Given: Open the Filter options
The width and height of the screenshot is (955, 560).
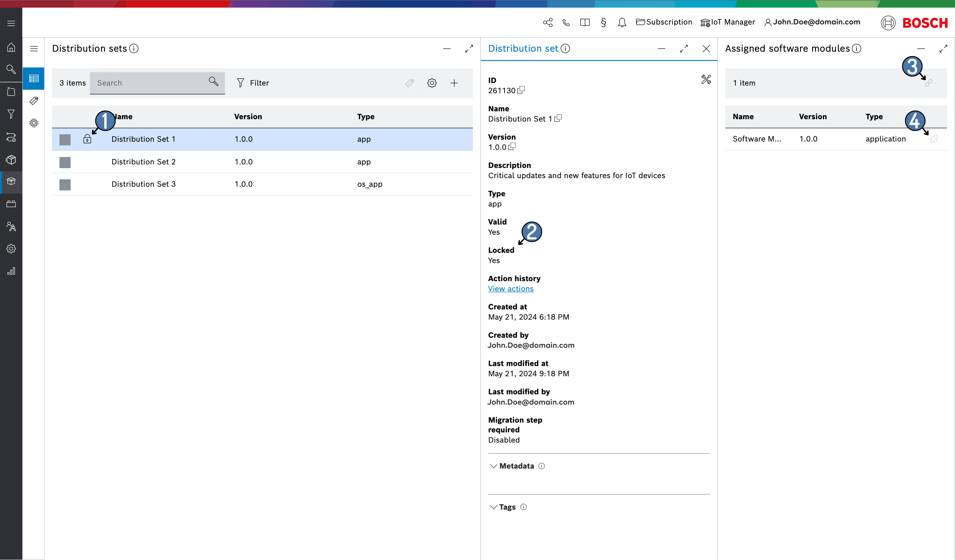Looking at the screenshot, I should 253,83.
